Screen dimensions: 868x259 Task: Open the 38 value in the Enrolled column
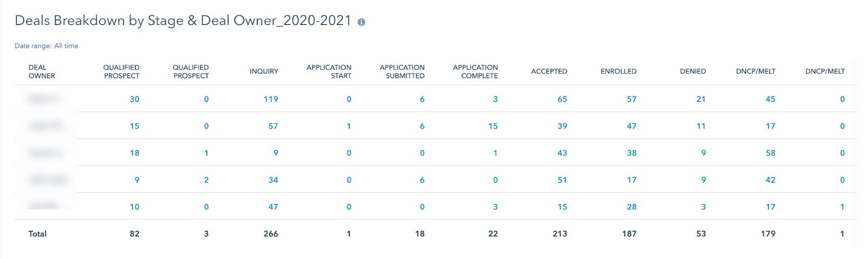(631, 153)
